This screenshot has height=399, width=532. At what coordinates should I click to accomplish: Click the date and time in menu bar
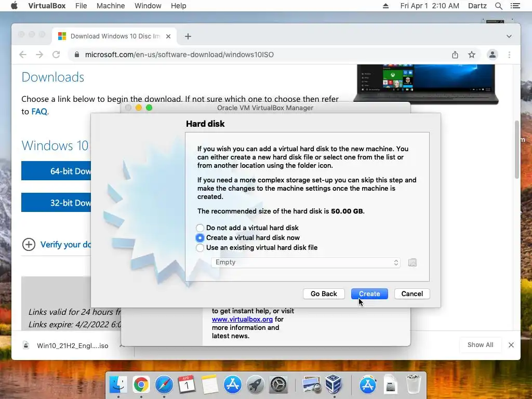tap(430, 6)
